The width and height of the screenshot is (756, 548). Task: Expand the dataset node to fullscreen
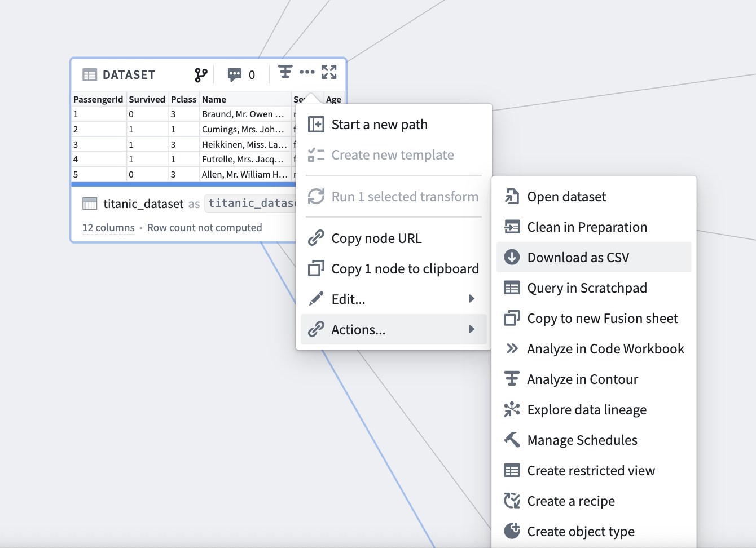pyautogui.click(x=329, y=72)
